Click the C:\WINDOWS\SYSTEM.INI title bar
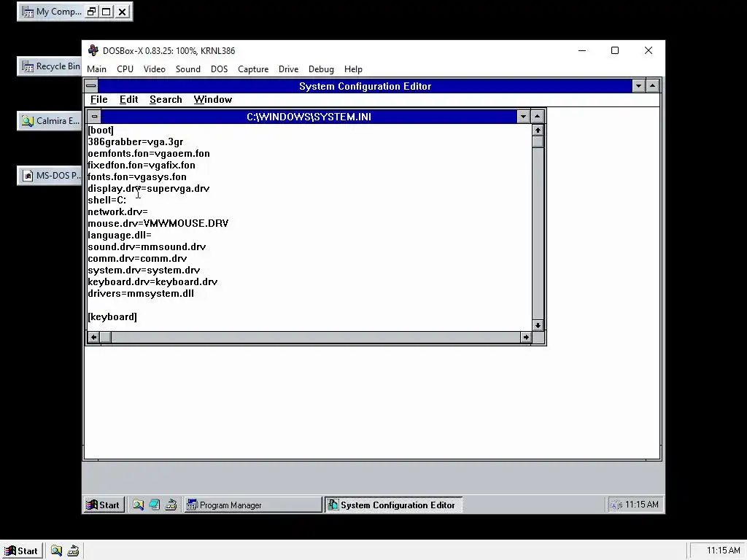The height and width of the screenshot is (560, 747). (x=309, y=117)
